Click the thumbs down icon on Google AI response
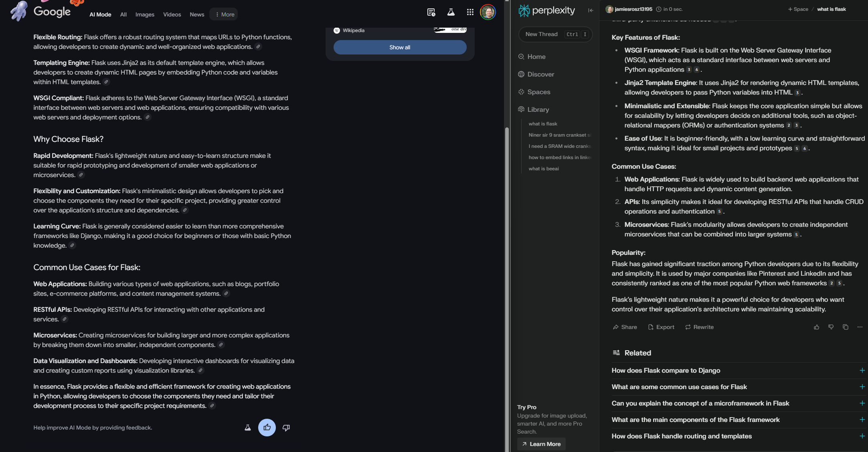The image size is (868, 452). click(x=286, y=427)
